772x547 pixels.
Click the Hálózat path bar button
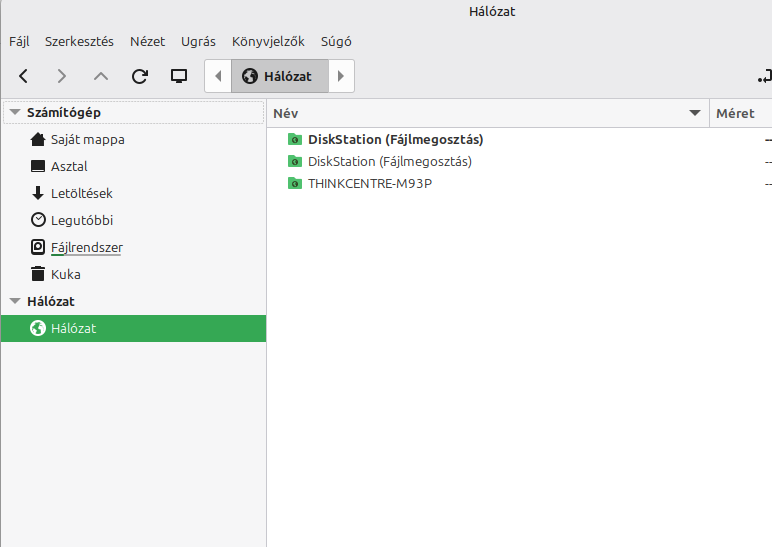click(x=280, y=76)
